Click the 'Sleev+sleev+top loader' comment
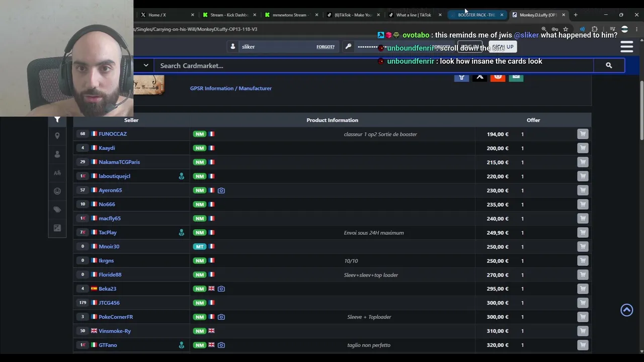This screenshot has width=644, height=362. point(371,275)
